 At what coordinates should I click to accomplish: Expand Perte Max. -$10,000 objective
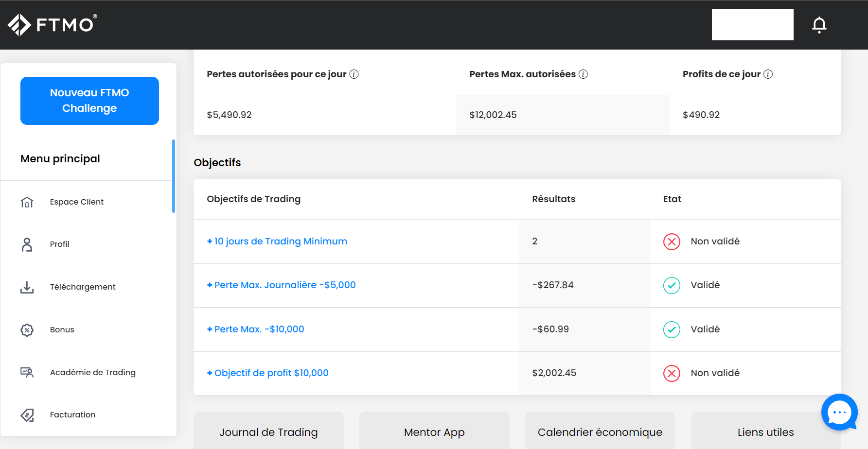(x=255, y=329)
